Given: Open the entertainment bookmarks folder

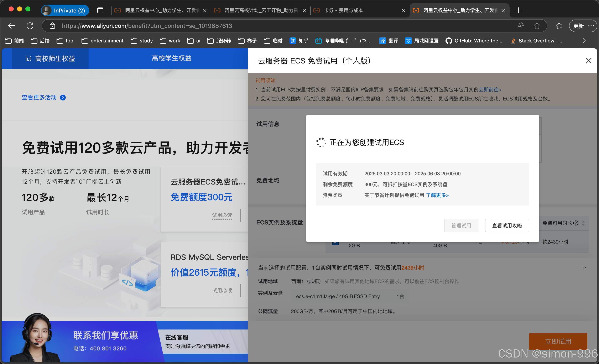Looking at the screenshot, I should click(x=102, y=41).
